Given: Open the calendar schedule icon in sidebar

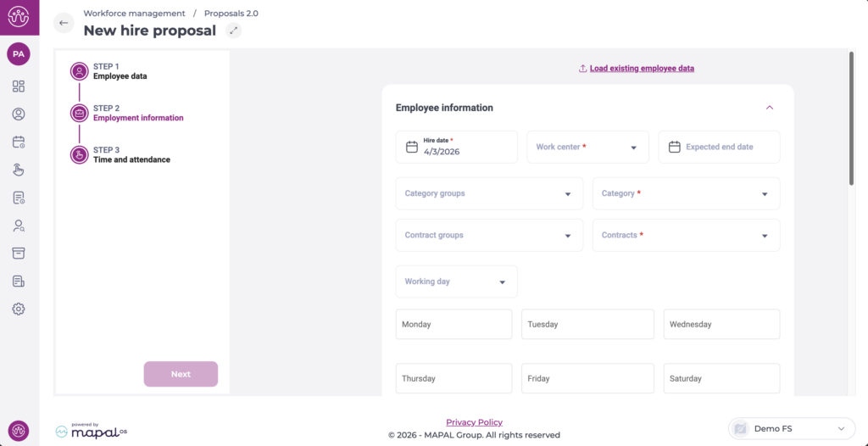Looking at the screenshot, I should click(19, 142).
